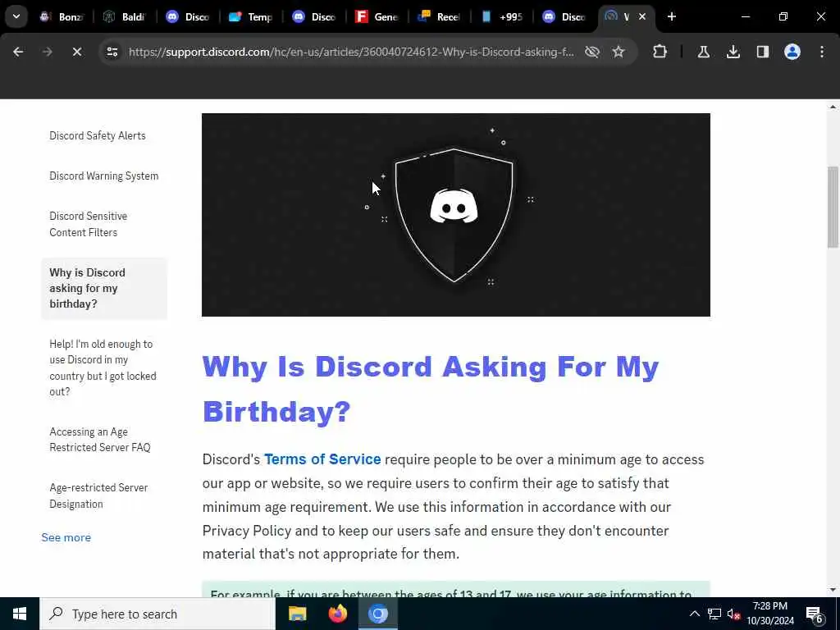Screen dimensions: 840x630
Task: Open Discord Safety Alerts article
Action: click(98, 135)
